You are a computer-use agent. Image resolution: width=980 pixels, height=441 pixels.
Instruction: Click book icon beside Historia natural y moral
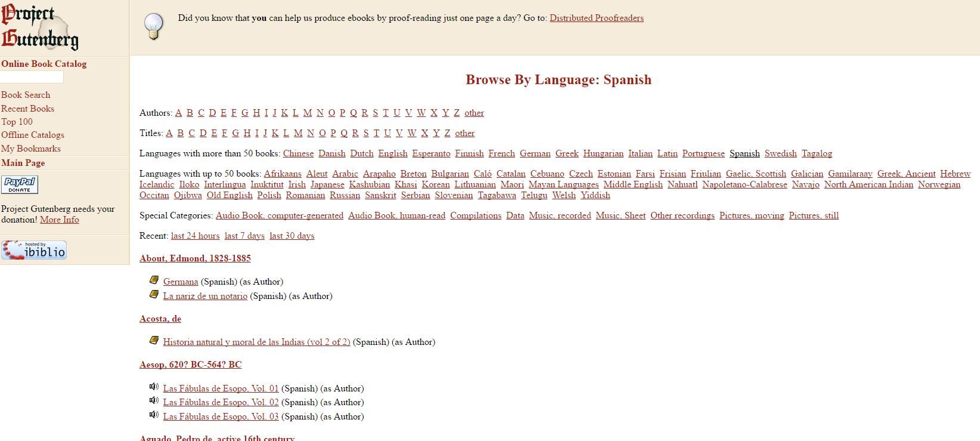[154, 340]
